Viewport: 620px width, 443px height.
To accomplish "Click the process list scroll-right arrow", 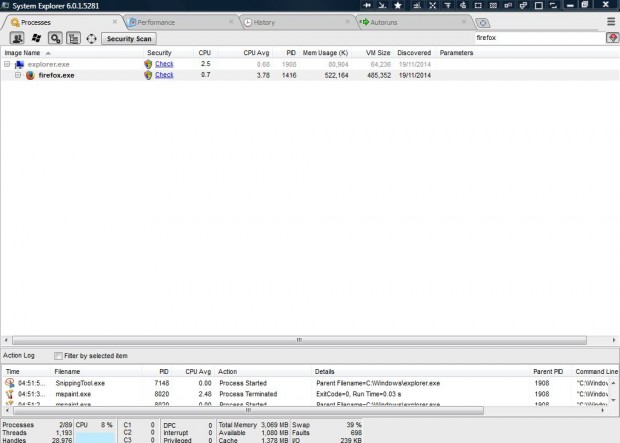I will coord(614,340).
